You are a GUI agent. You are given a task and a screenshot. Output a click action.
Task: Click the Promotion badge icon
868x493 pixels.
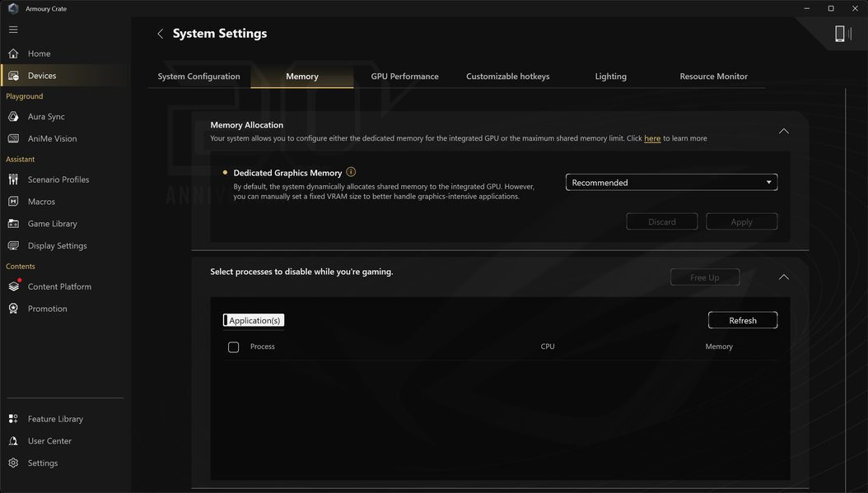click(13, 309)
